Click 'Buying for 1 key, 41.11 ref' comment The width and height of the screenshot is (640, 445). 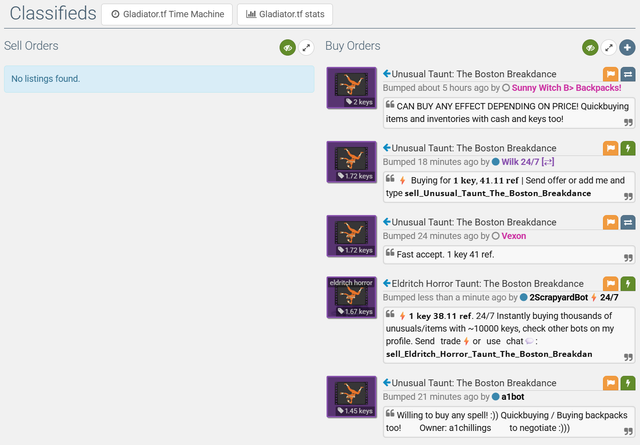point(509,187)
